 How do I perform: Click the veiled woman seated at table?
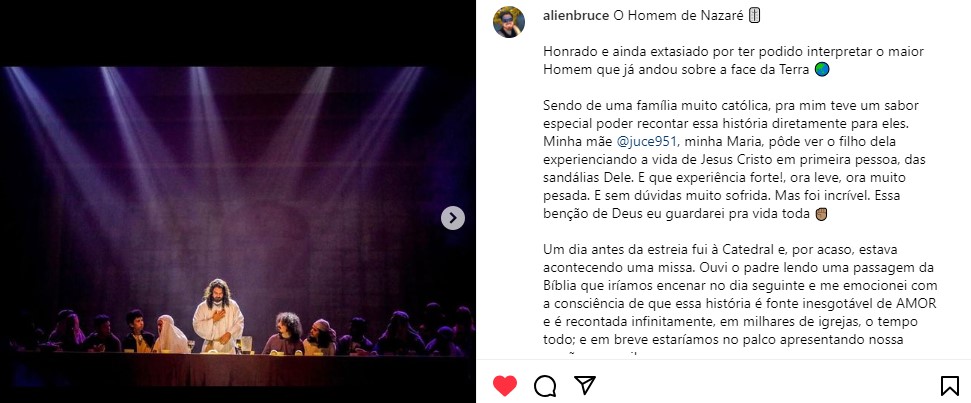pos(170,334)
